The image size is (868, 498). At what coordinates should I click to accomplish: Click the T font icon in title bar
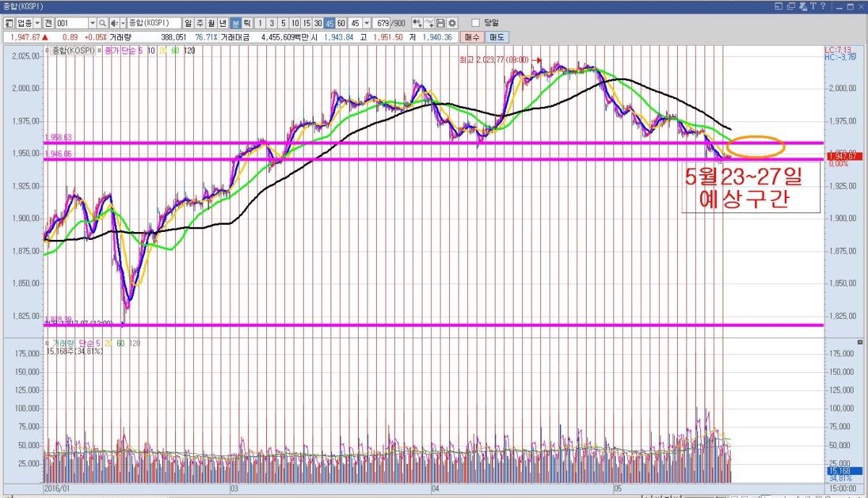813,6
